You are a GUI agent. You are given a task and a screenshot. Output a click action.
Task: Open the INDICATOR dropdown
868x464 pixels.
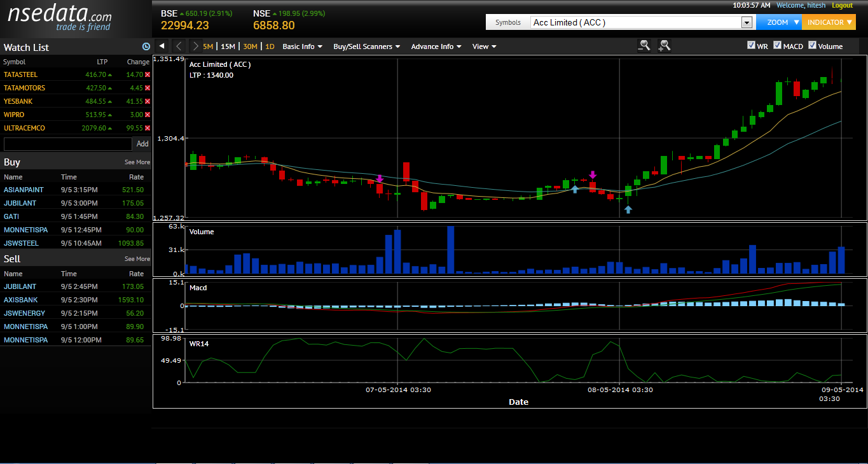(x=829, y=22)
